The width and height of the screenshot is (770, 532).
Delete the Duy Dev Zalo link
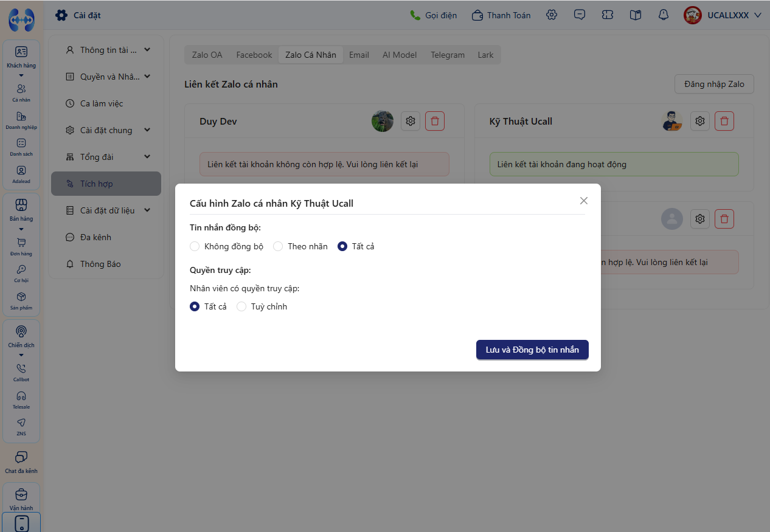(435, 121)
